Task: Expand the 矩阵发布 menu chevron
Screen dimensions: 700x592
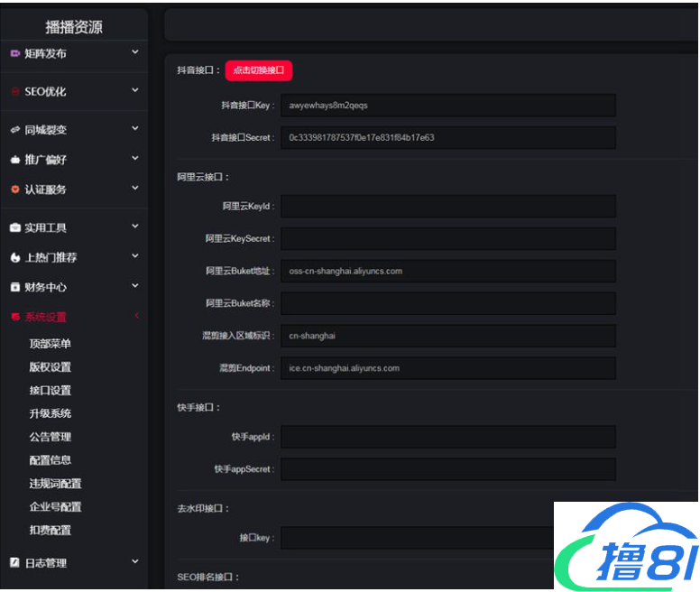Action: [135, 53]
